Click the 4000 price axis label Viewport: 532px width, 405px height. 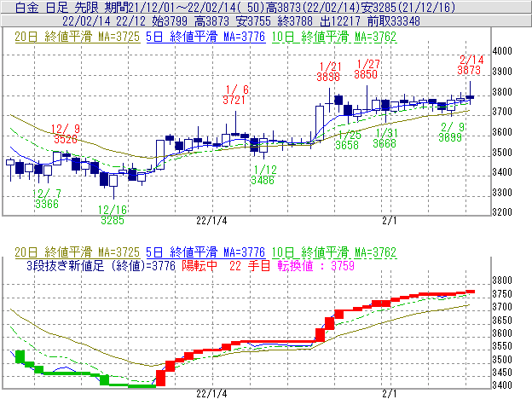pyautogui.click(x=502, y=51)
